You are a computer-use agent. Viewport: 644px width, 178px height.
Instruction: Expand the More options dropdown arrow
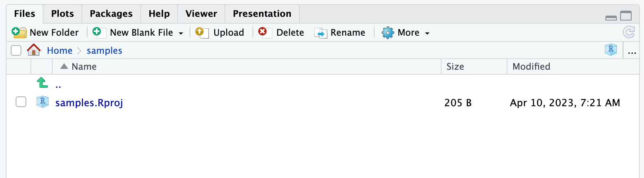click(x=427, y=33)
